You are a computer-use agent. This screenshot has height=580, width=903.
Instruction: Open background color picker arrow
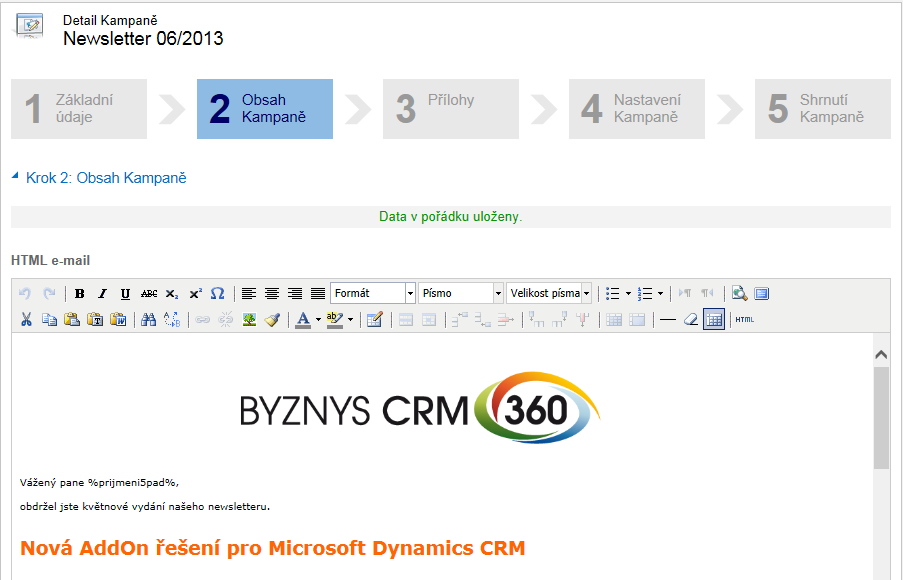pos(350,320)
